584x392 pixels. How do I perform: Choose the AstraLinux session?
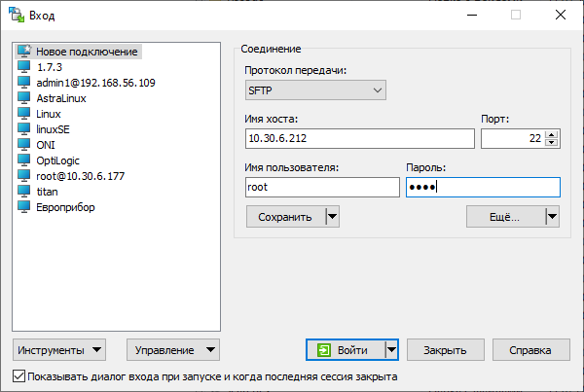[61, 98]
